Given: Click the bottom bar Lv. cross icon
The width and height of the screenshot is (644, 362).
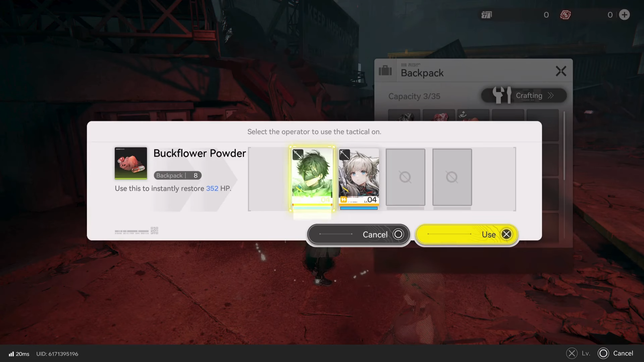Looking at the screenshot, I should pyautogui.click(x=572, y=353).
